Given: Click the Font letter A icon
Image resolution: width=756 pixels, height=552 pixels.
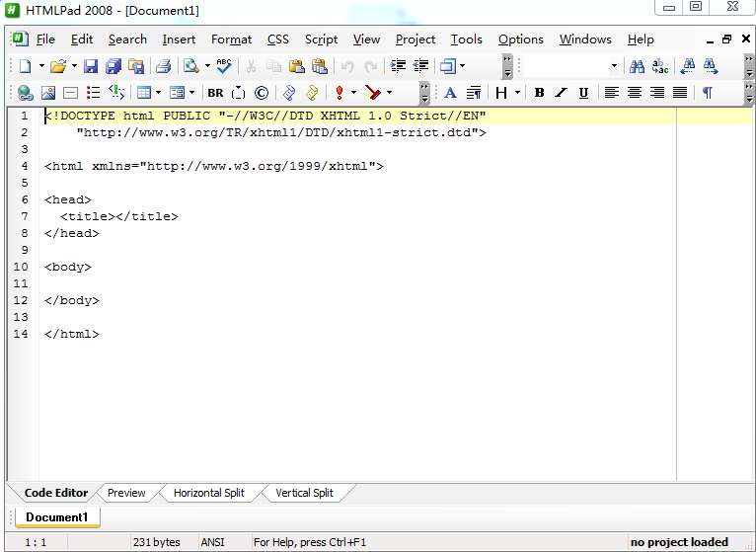Looking at the screenshot, I should pyautogui.click(x=450, y=93).
